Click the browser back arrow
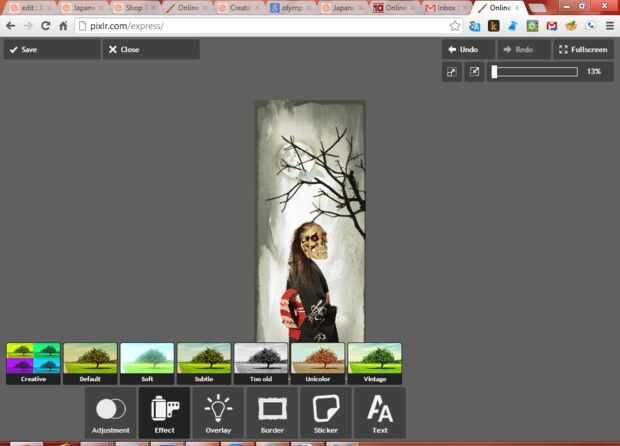 pos(11,26)
